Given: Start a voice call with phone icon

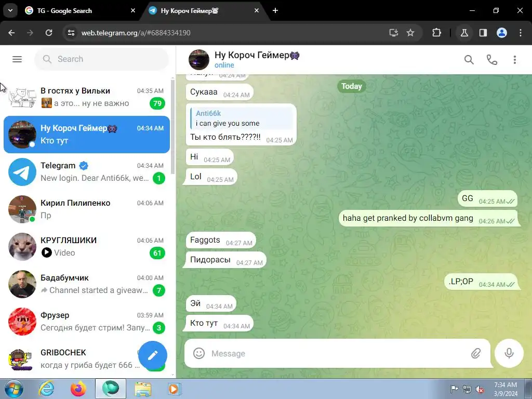Looking at the screenshot, I should (491, 60).
